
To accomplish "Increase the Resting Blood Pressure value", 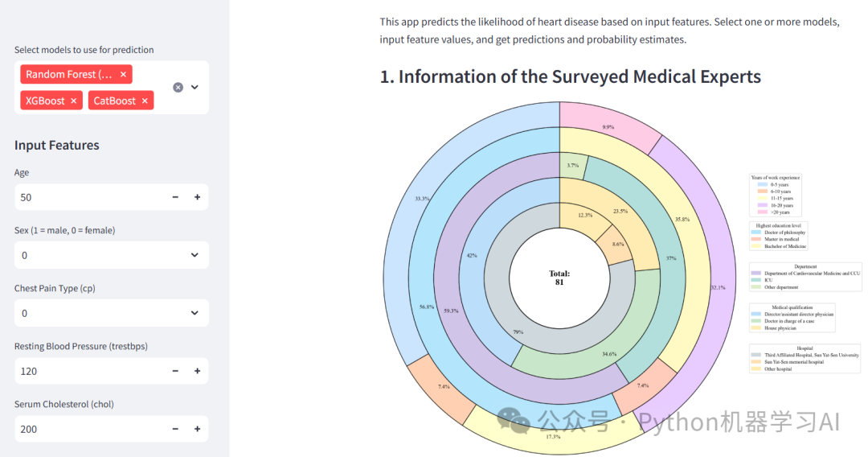I will coord(197,371).
